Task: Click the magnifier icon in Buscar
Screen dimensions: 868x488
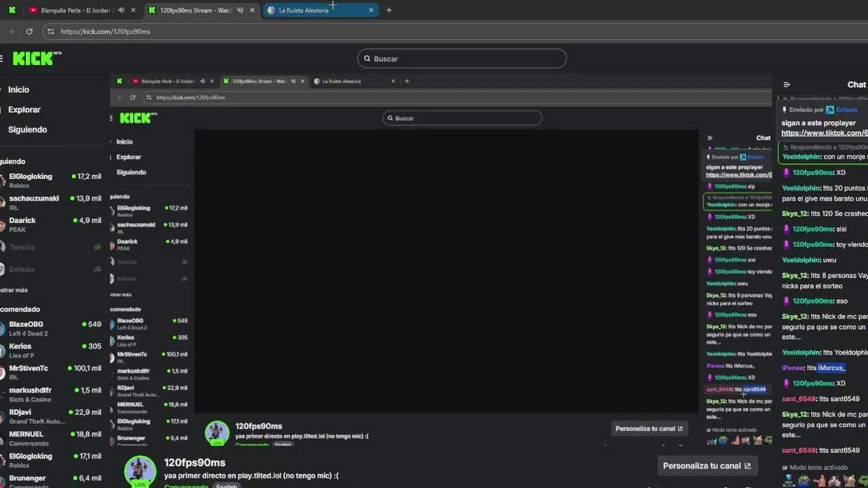Action: coord(367,59)
